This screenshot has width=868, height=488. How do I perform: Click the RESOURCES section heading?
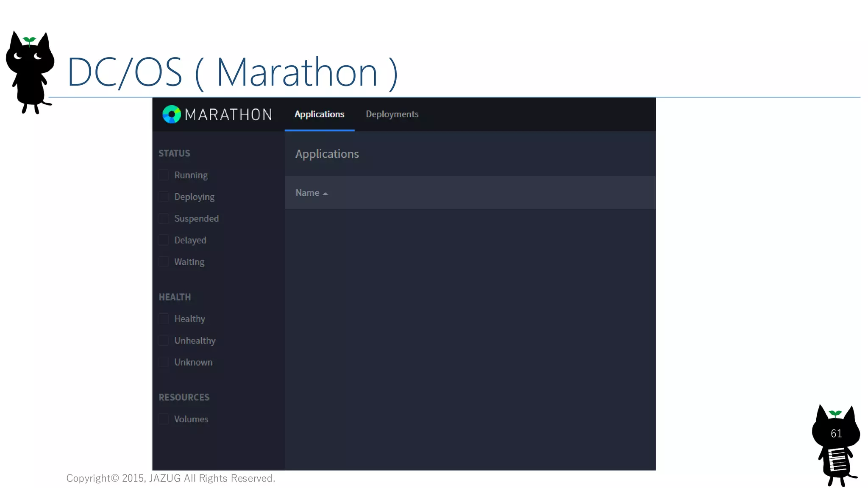[x=184, y=397]
